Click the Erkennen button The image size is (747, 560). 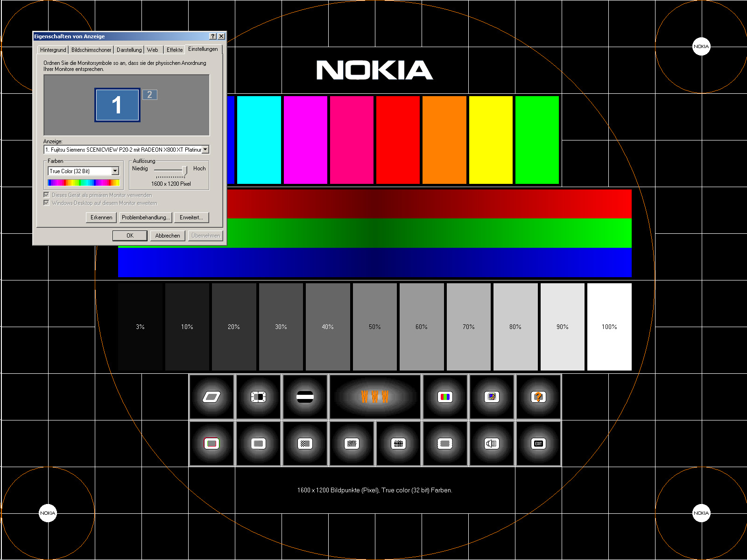tap(101, 217)
